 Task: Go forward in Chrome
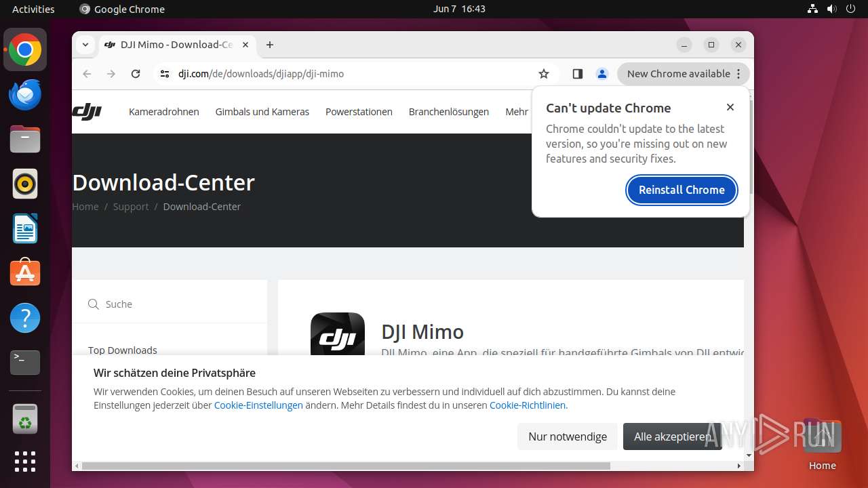tap(111, 74)
